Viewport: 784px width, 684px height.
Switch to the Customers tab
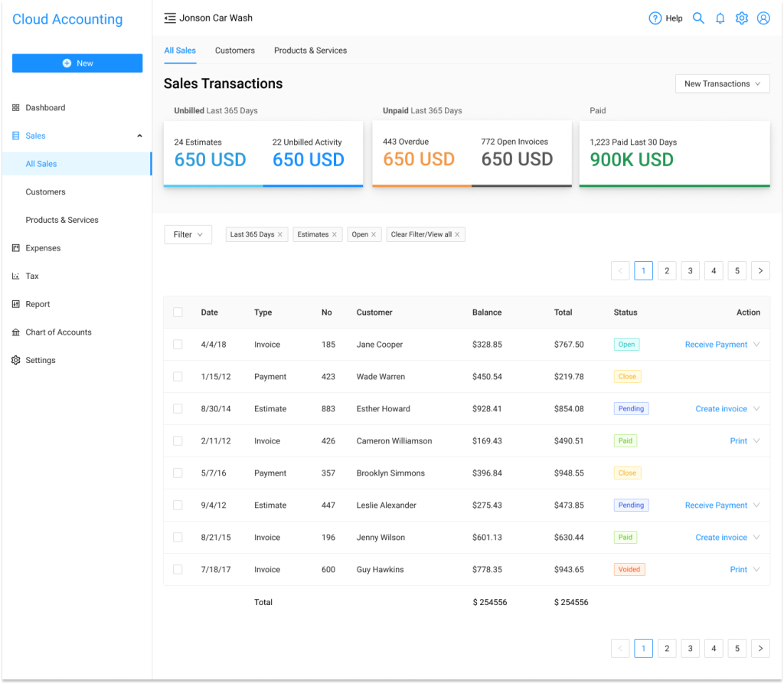pos(234,51)
